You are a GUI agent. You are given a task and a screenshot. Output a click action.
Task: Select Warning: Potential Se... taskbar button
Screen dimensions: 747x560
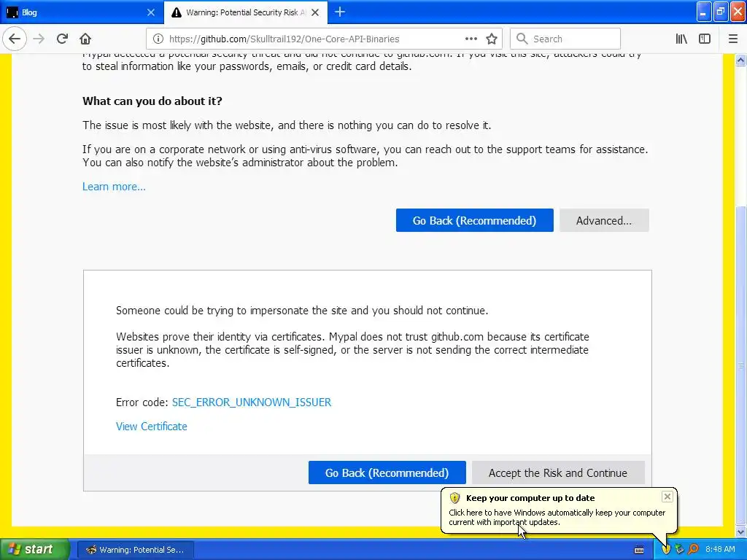[135, 550]
